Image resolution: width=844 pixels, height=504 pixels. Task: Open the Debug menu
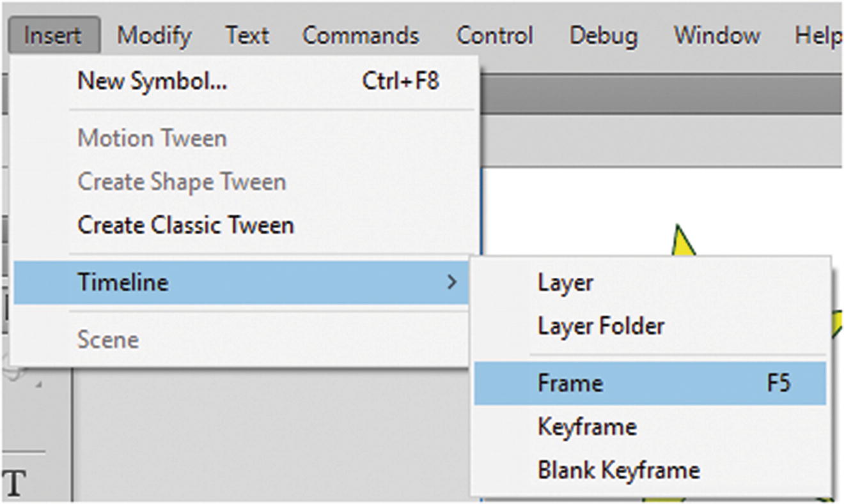[603, 36]
